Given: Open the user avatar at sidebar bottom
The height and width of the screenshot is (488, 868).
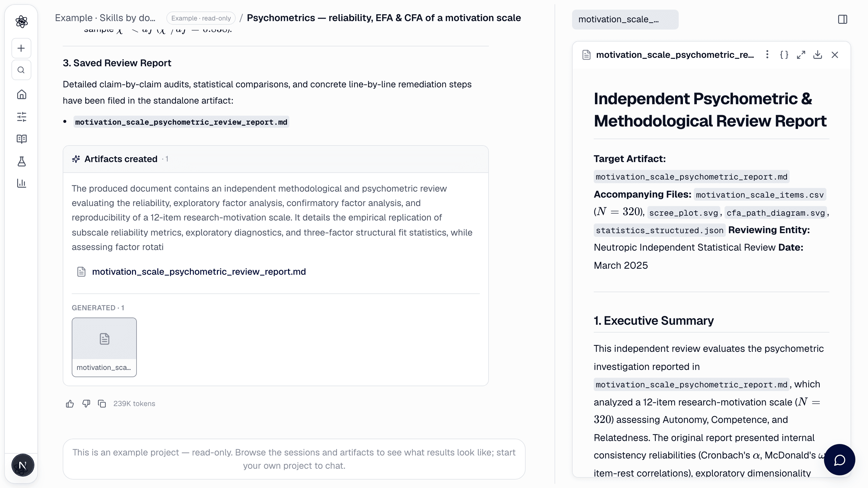Looking at the screenshot, I should [x=23, y=465].
